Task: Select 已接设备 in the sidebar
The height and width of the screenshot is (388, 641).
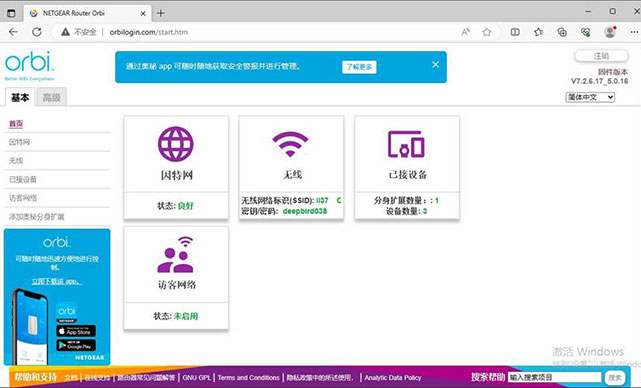Action: click(x=23, y=179)
